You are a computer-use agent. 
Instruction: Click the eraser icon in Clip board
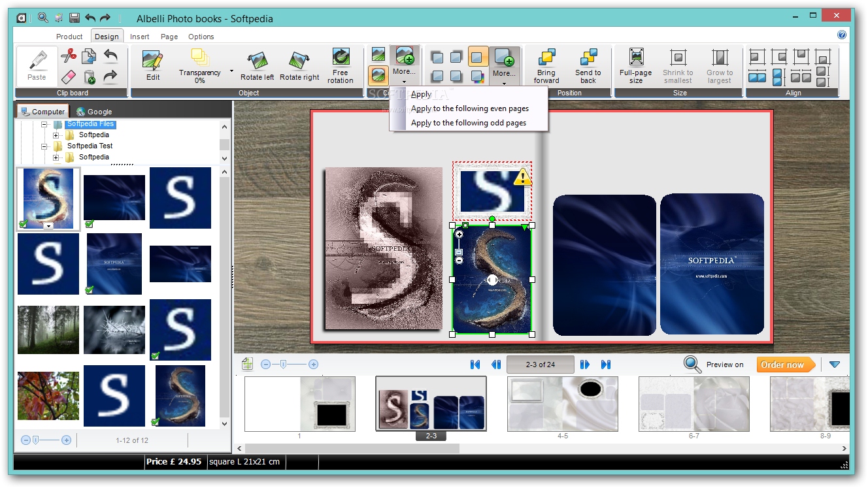[x=69, y=77]
